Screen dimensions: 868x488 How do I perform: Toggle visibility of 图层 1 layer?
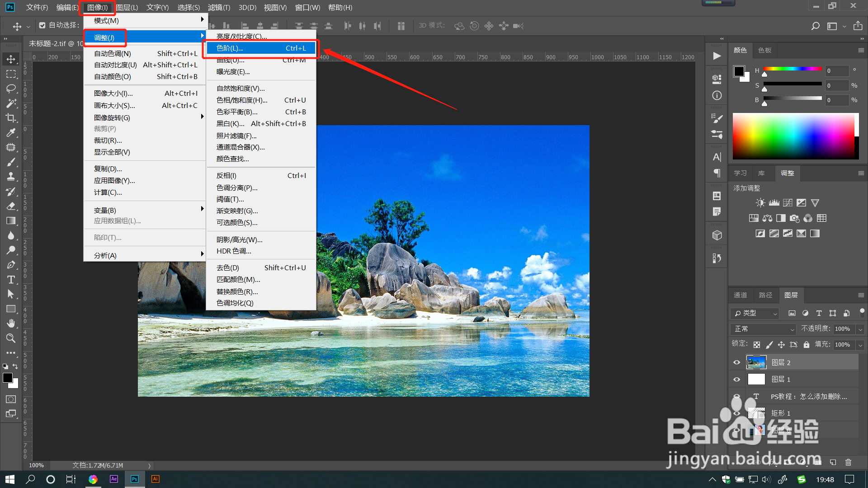(737, 380)
